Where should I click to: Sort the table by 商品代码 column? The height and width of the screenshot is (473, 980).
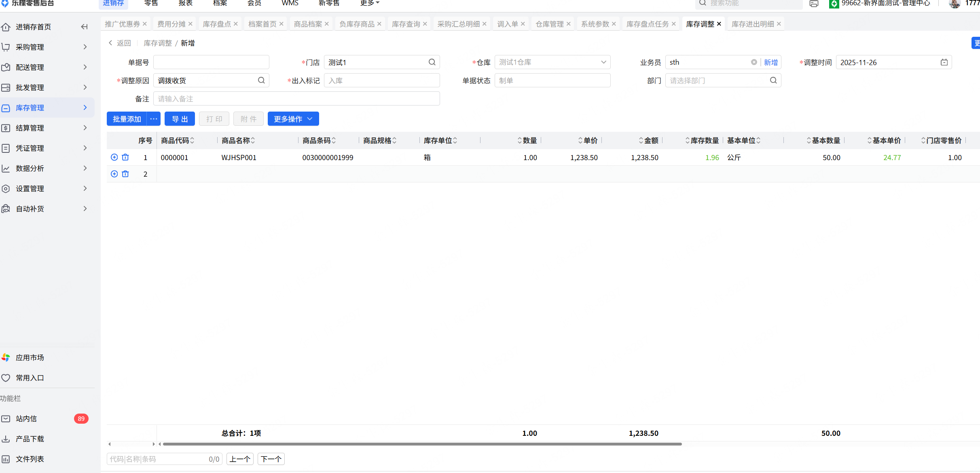coord(192,141)
